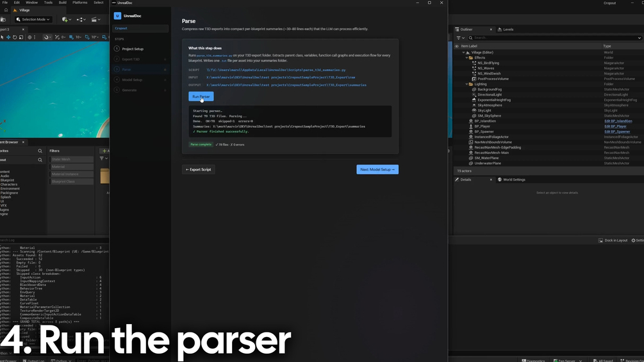Select the scale gizmo tool
Screen dimensions: 644x362
pyautogui.click(x=21, y=37)
